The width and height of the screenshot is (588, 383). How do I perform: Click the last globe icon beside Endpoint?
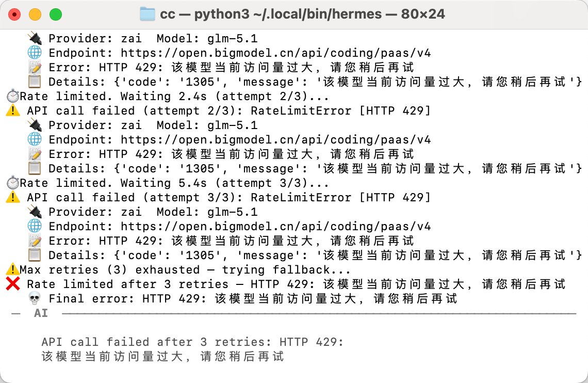35,226
